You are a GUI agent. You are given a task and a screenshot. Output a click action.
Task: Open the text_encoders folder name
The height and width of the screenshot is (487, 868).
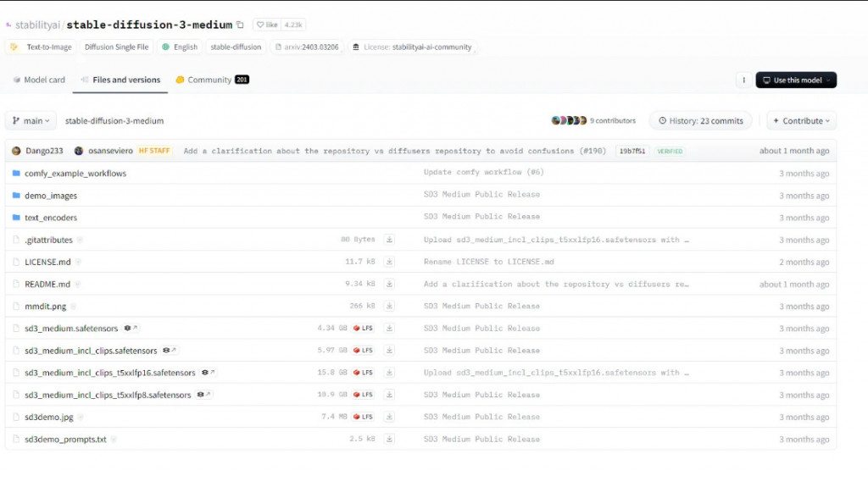point(51,218)
